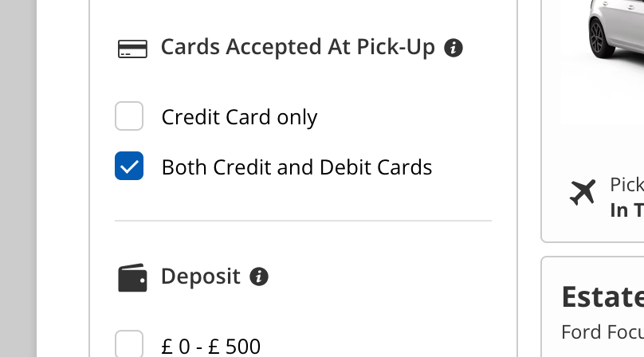Select the "Credit Card only" label text
Screen dimensions: 644x357
[x=239, y=117]
